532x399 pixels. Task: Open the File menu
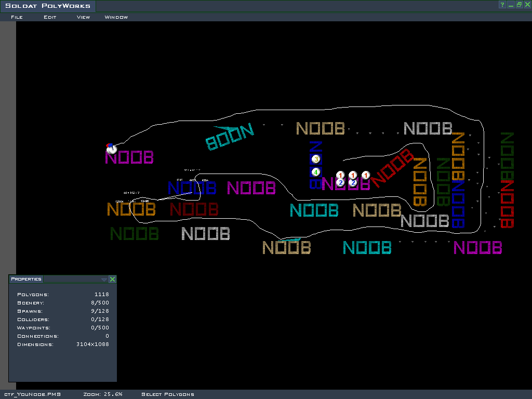click(17, 17)
